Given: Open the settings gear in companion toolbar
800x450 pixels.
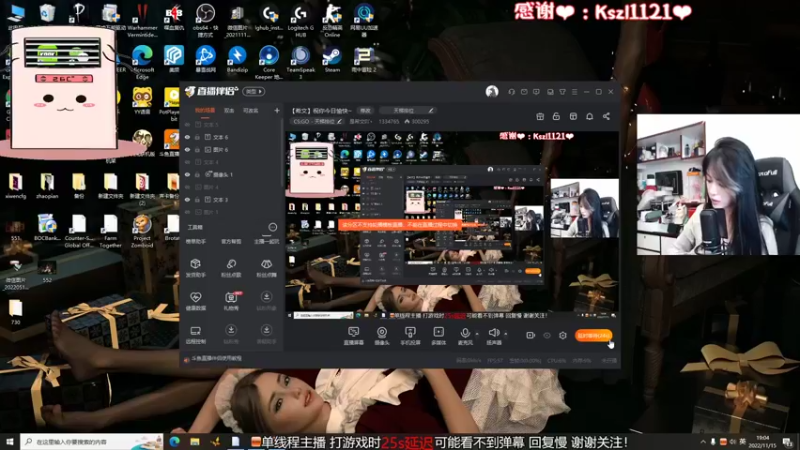Looking at the screenshot, I should (563, 335).
